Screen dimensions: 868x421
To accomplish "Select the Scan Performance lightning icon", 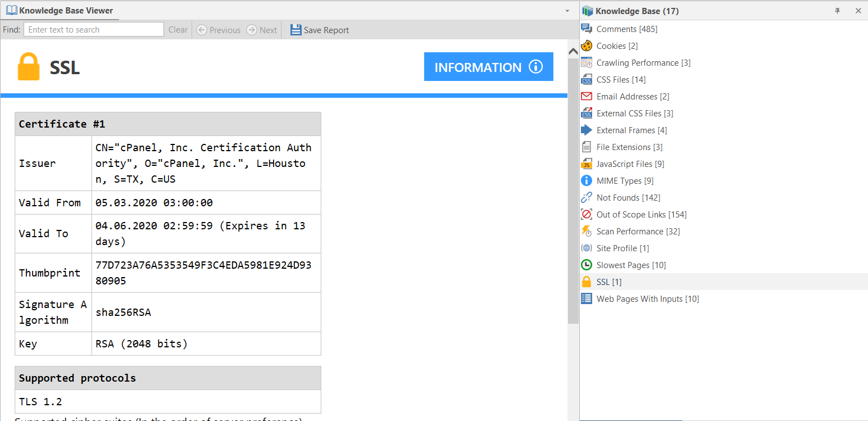I will 587,231.
